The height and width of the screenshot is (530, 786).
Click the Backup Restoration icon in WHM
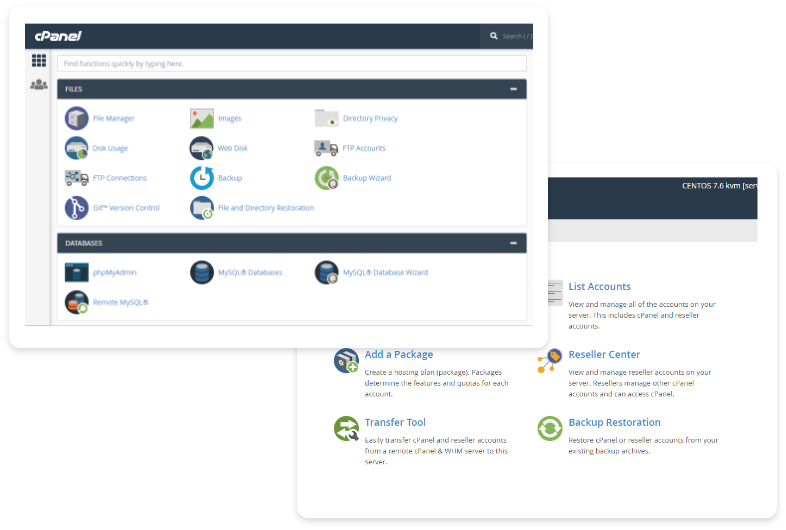coord(550,429)
